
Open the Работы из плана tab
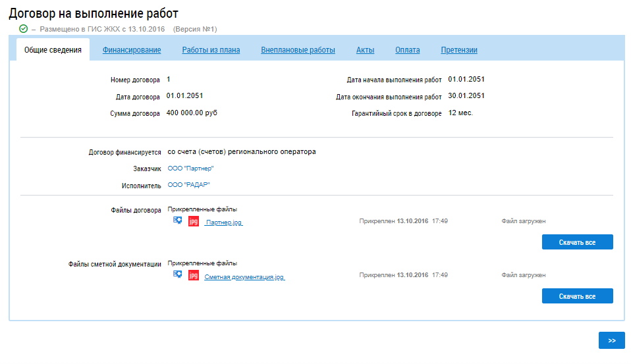211,50
